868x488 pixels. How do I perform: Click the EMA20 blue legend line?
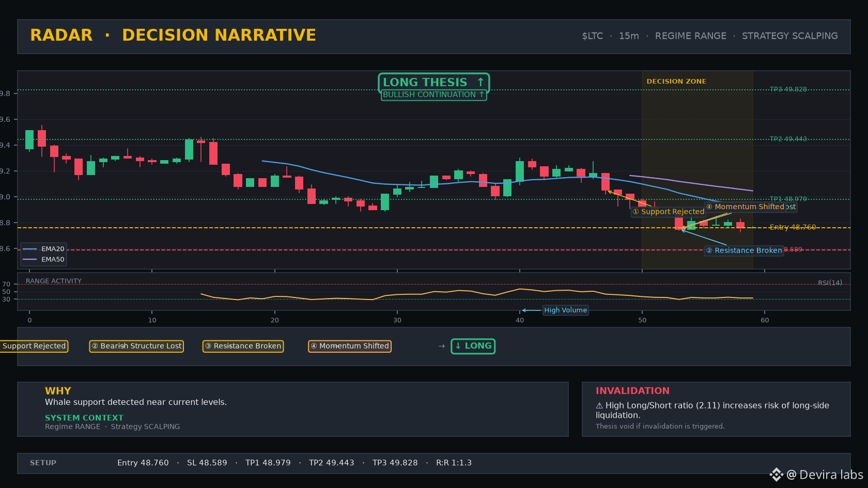[30, 249]
